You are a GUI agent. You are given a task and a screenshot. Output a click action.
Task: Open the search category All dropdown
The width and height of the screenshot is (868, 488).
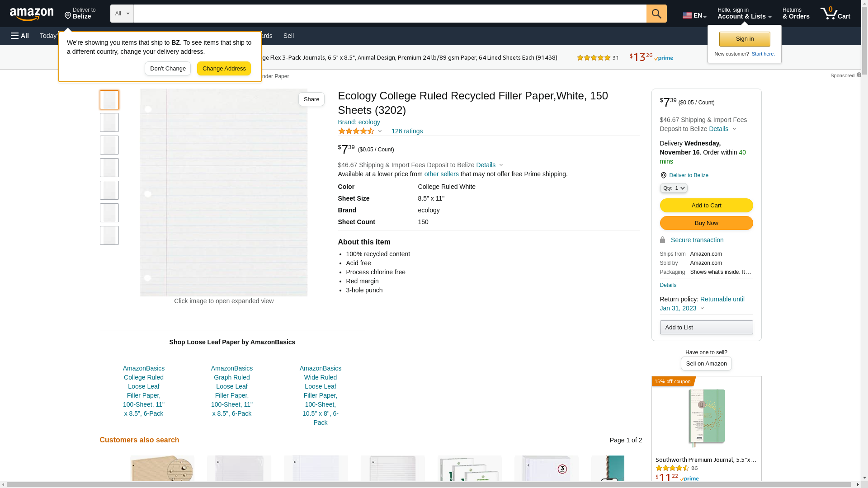(x=122, y=14)
